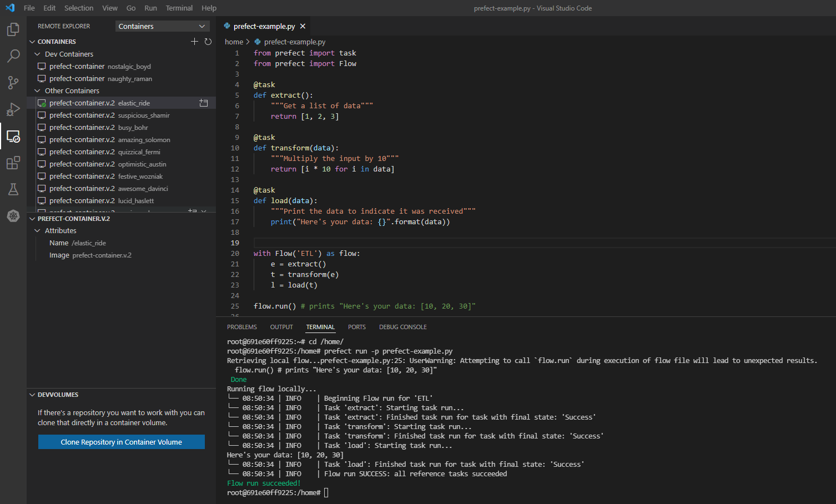Click line number 25 in the gutter
The height and width of the screenshot is (504, 836).
click(235, 306)
